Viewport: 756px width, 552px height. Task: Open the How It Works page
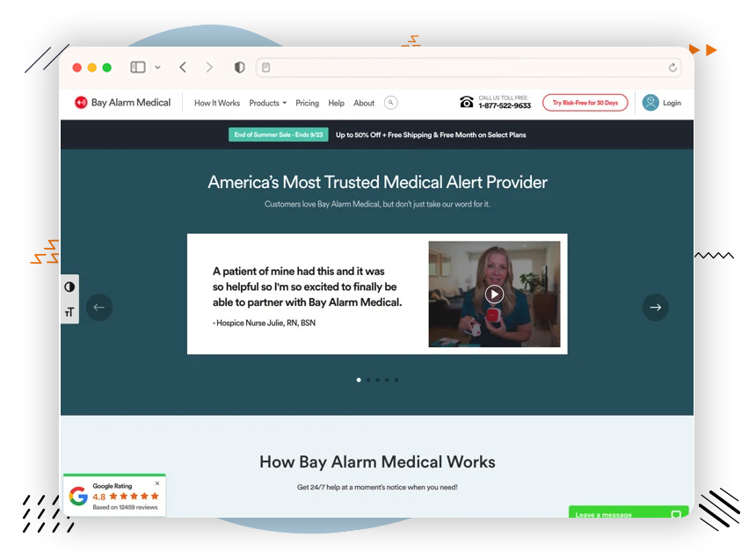tap(216, 103)
